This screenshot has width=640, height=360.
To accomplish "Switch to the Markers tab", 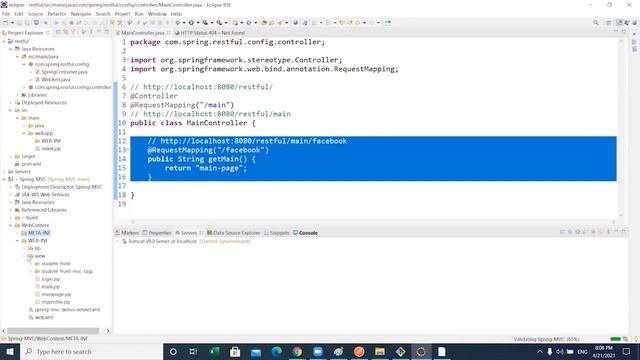I will [x=127, y=233].
